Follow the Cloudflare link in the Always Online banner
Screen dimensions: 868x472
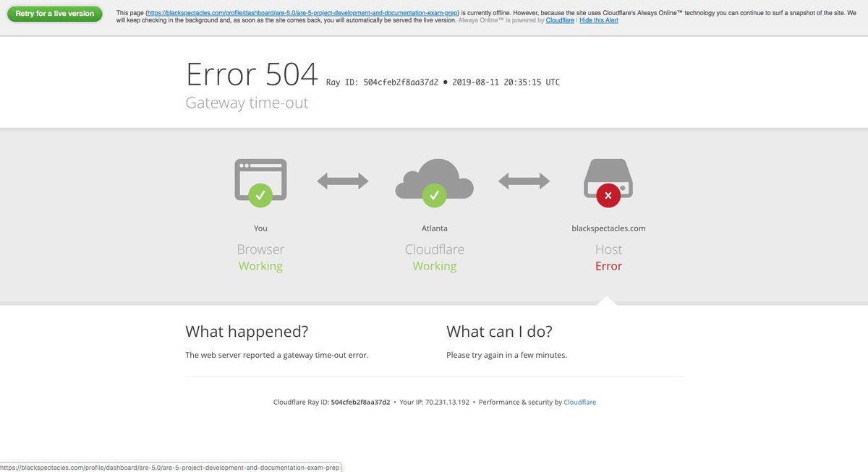point(560,20)
